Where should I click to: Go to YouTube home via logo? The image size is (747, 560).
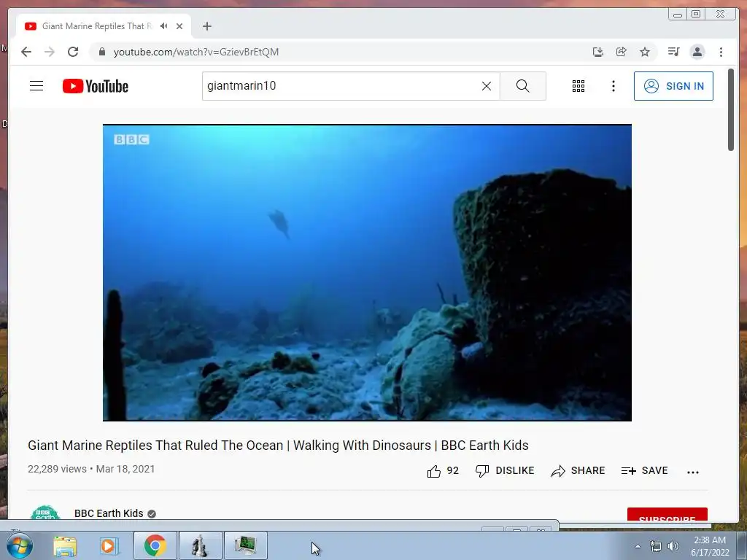(x=96, y=86)
